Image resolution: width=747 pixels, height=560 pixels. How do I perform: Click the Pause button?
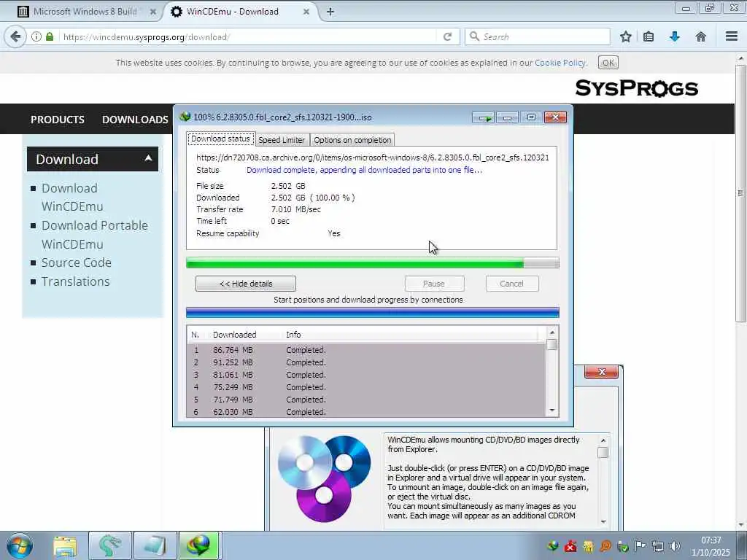click(x=434, y=284)
